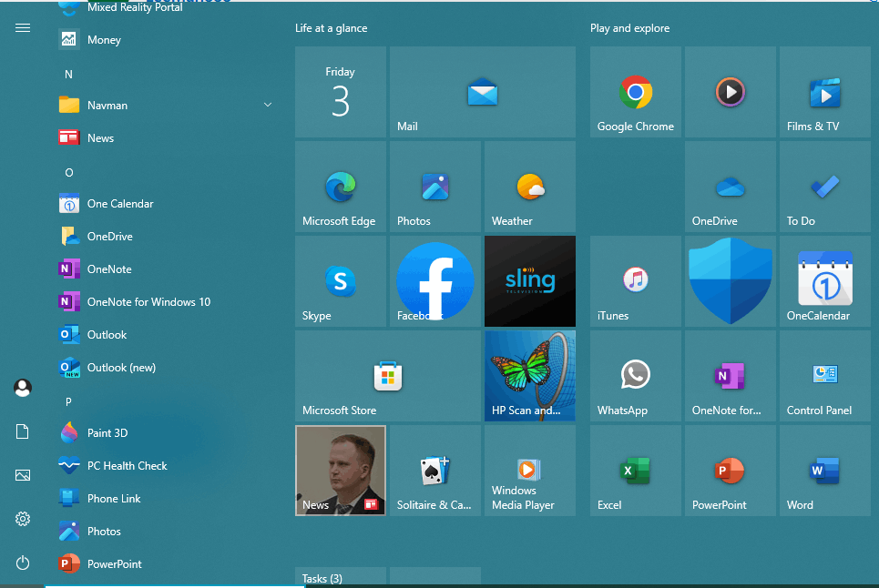Open the WhatsApp tile
Screen dimensions: 879x588
[x=635, y=376]
